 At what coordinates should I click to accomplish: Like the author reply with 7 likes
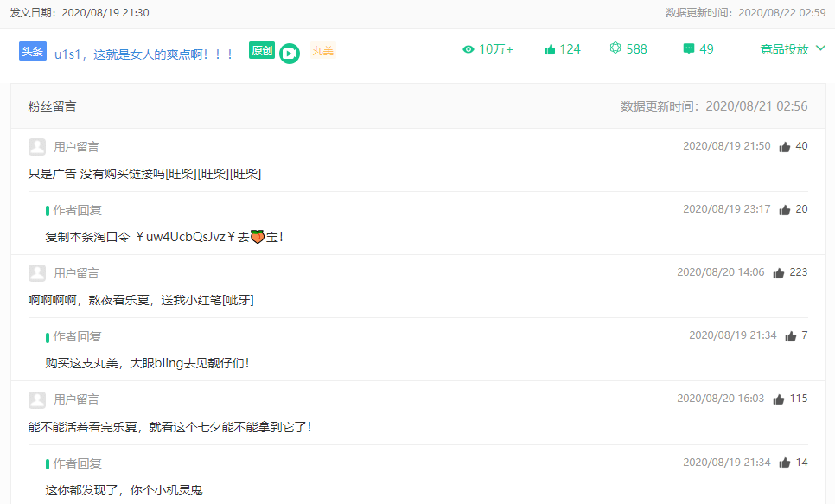[790, 336]
